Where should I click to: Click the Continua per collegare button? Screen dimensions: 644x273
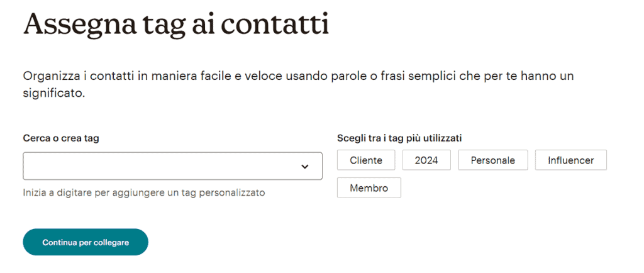86,242
